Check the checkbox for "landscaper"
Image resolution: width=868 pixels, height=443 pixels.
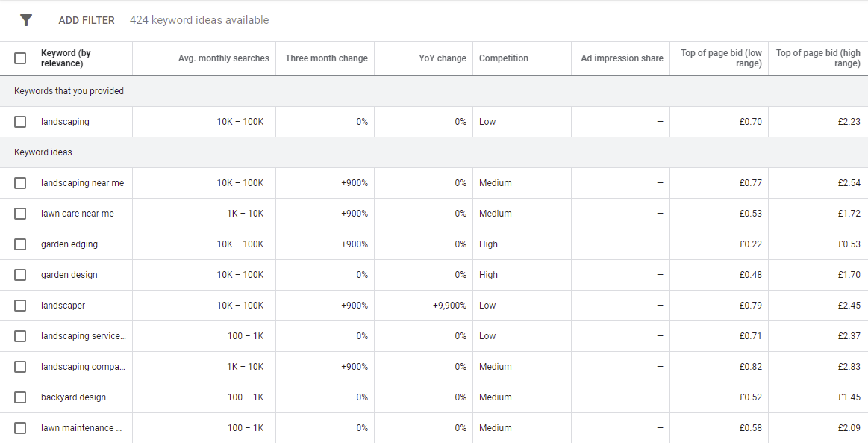coord(20,305)
